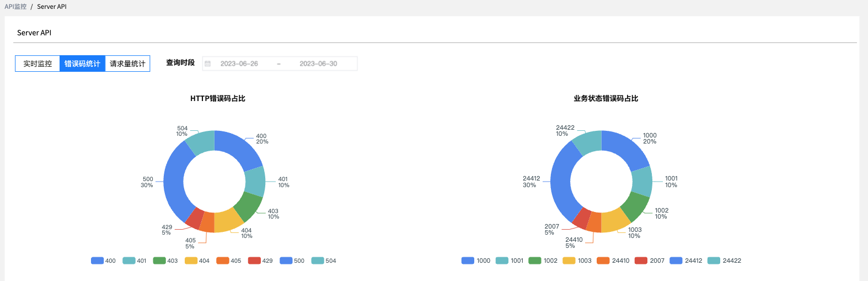The height and width of the screenshot is (281, 868).
Task: Click the calendar icon in date range picker
Action: tap(208, 64)
